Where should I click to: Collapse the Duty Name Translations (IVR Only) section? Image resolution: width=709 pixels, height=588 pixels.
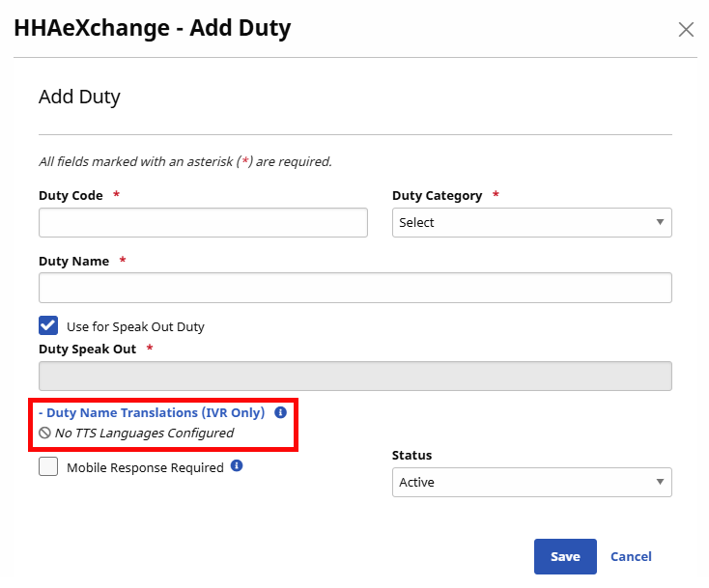tap(152, 412)
